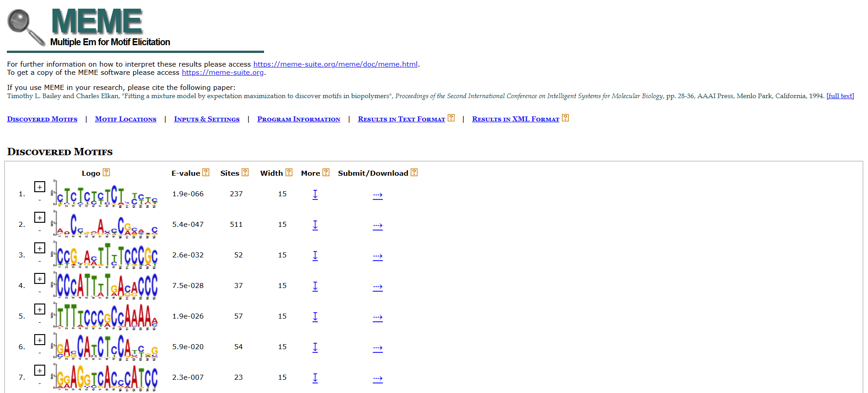
Task: Click the Submit/Download arrow for motif 5
Action: point(378,317)
